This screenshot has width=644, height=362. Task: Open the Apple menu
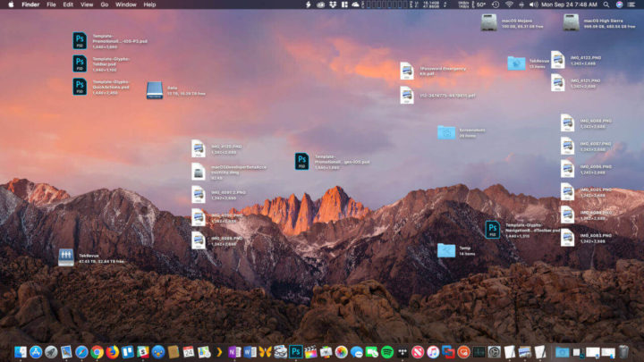pyautogui.click(x=11, y=4)
